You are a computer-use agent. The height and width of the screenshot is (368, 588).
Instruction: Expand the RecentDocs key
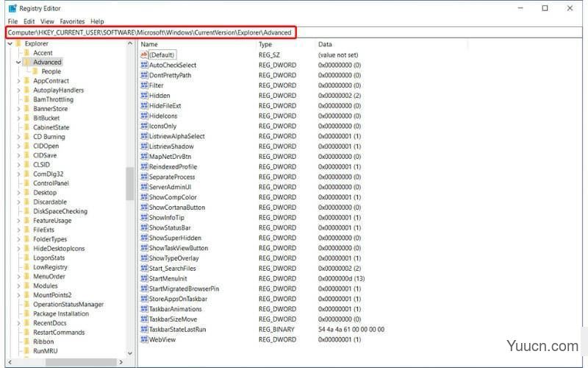(x=18, y=323)
